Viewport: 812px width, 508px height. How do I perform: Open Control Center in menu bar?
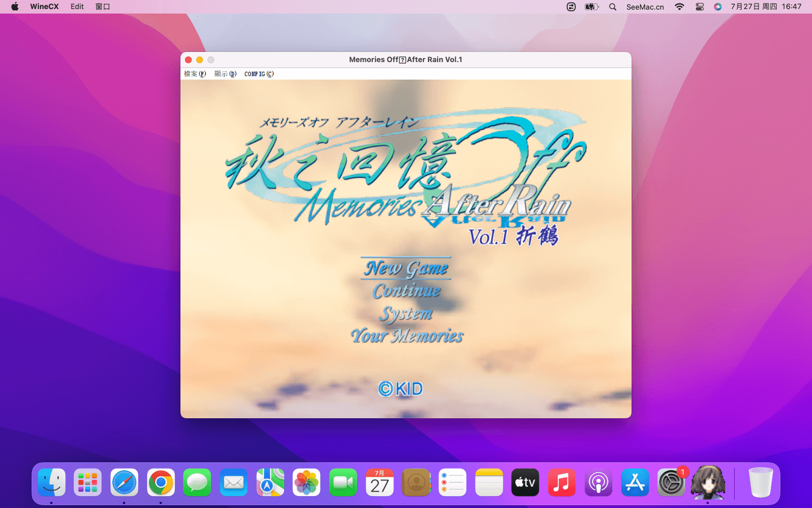(700, 7)
